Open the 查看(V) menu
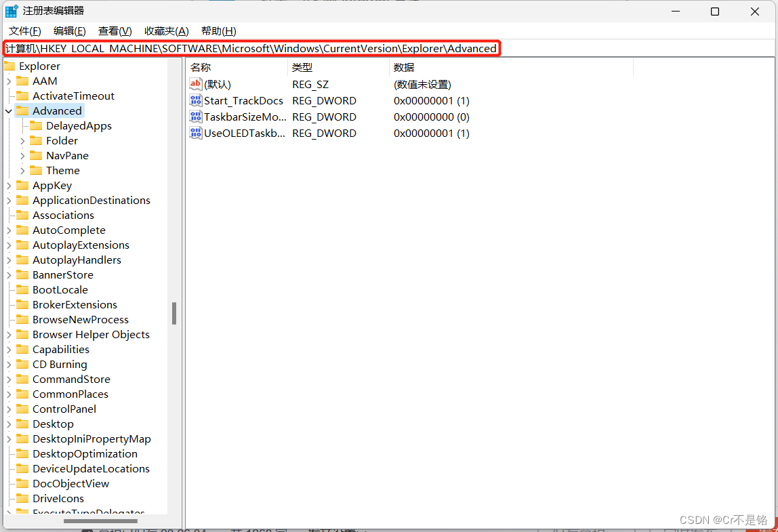This screenshot has width=778, height=532. tap(115, 31)
